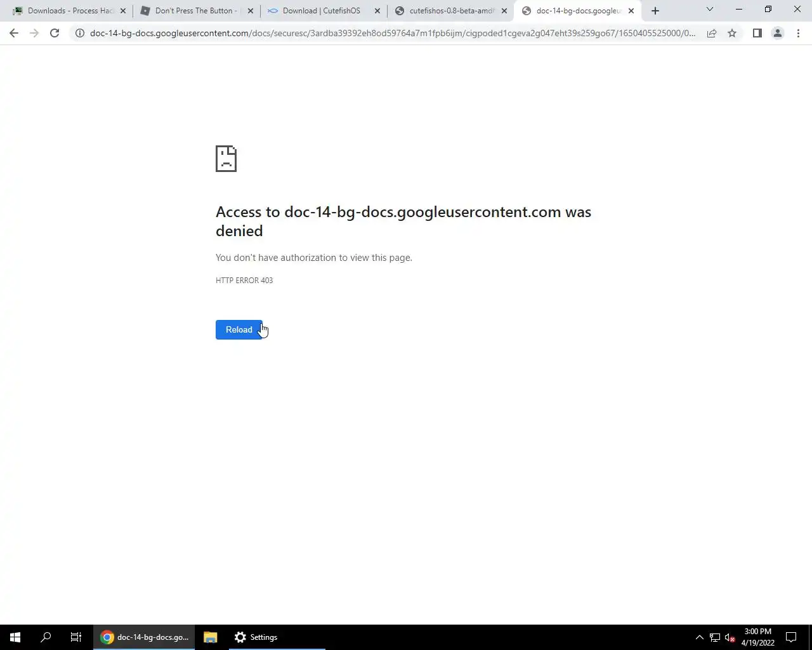This screenshot has height=650, width=812.
Task: Click the 'Access to doc-14-bg-docs... was denied' heading
Action: [403, 221]
